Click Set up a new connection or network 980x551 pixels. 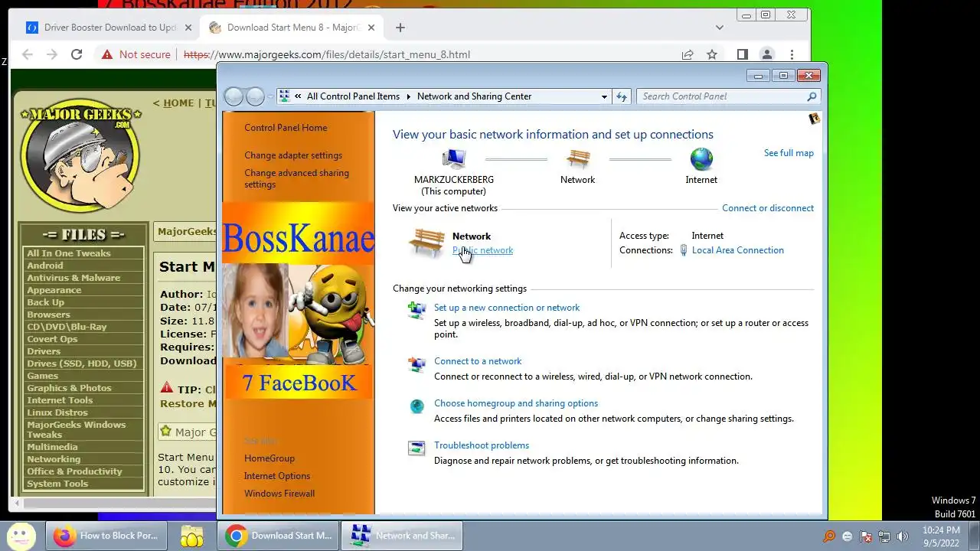click(x=507, y=308)
